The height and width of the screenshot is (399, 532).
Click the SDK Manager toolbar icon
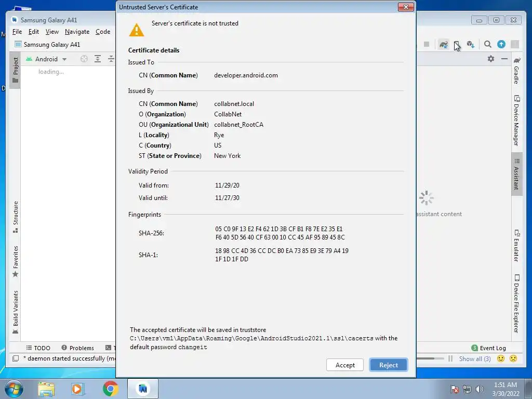[471, 45]
